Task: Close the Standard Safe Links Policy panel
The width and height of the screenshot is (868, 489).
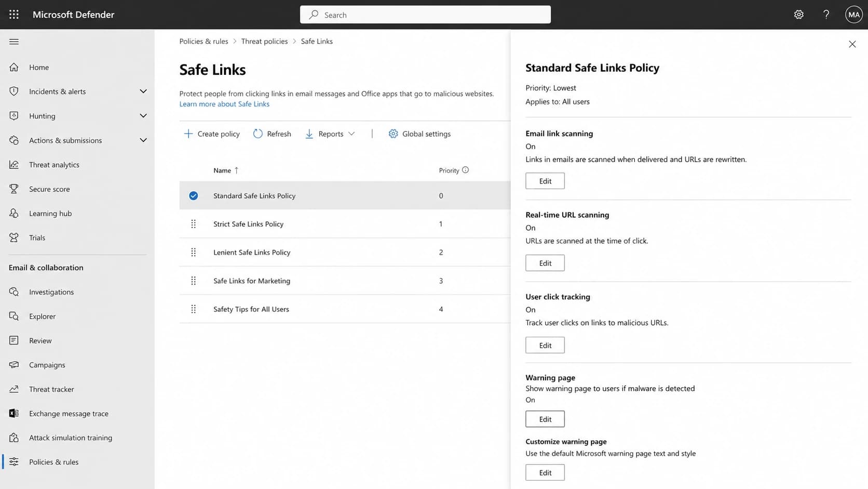Action: pos(852,44)
